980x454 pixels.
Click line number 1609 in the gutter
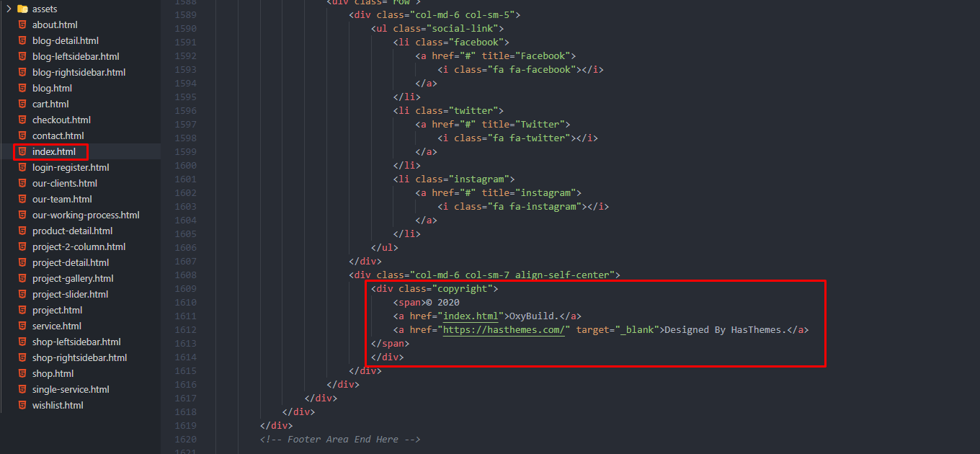click(x=185, y=288)
